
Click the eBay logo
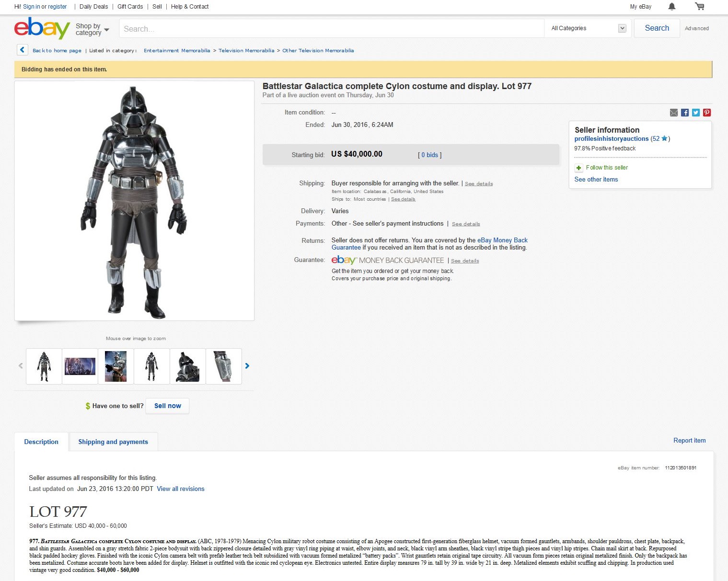(x=42, y=28)
